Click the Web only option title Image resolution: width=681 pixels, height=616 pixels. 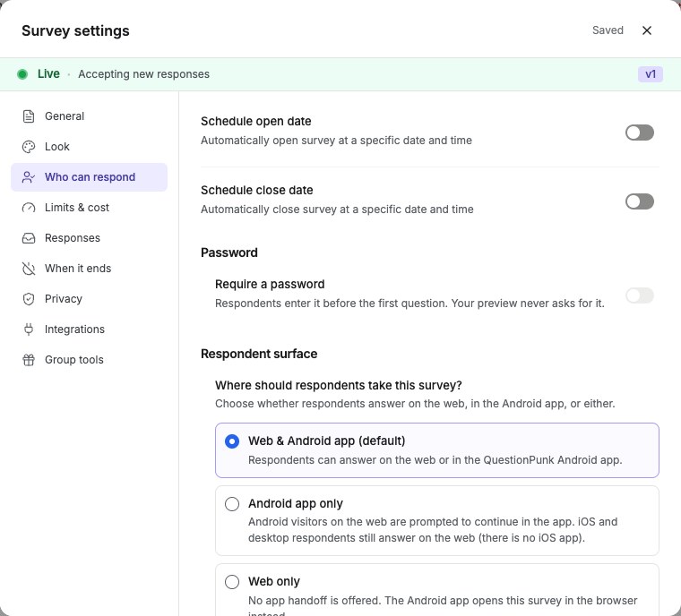coord(274,582)
